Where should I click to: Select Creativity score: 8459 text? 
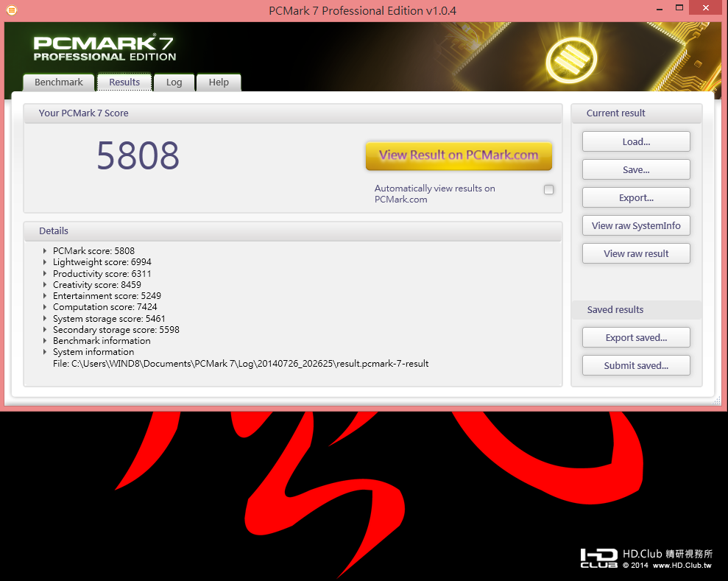point(97,285)
